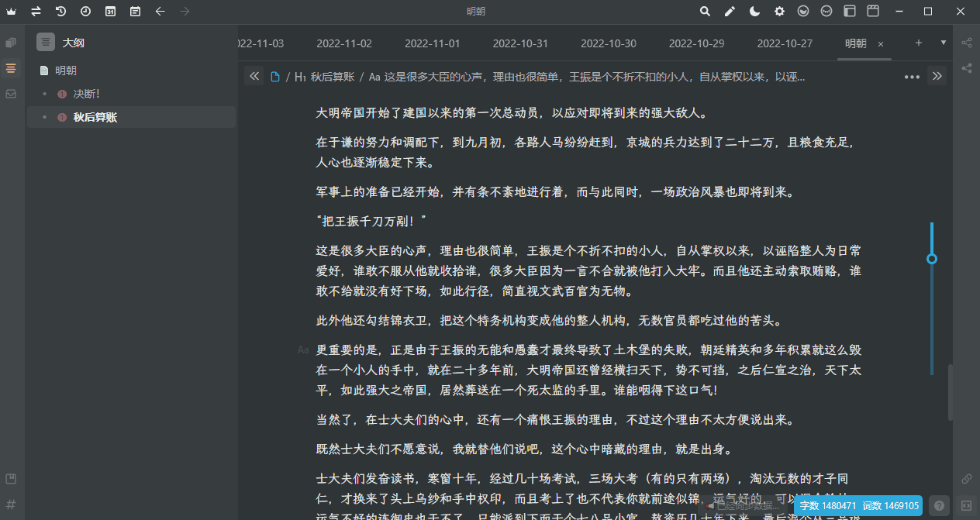Viewport: 980px width, 520px height.
Task: Click the editor vertical scrollbar thumb
Action: [x=950, y=393]
